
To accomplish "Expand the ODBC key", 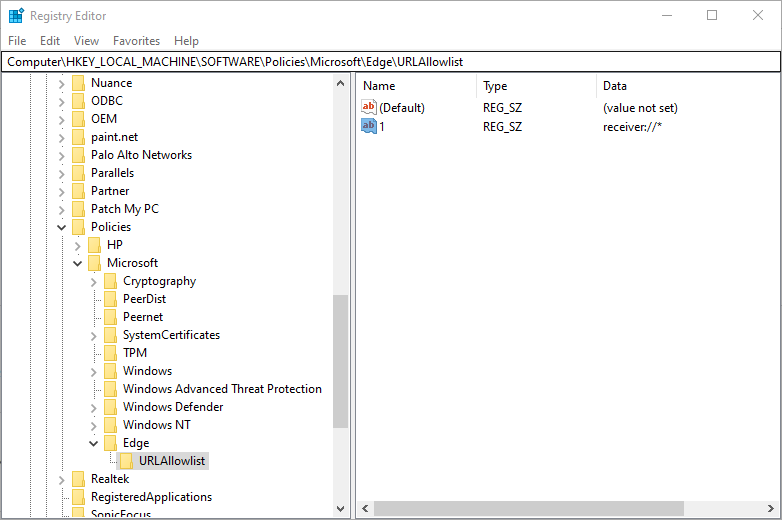I will coord(62,102).
